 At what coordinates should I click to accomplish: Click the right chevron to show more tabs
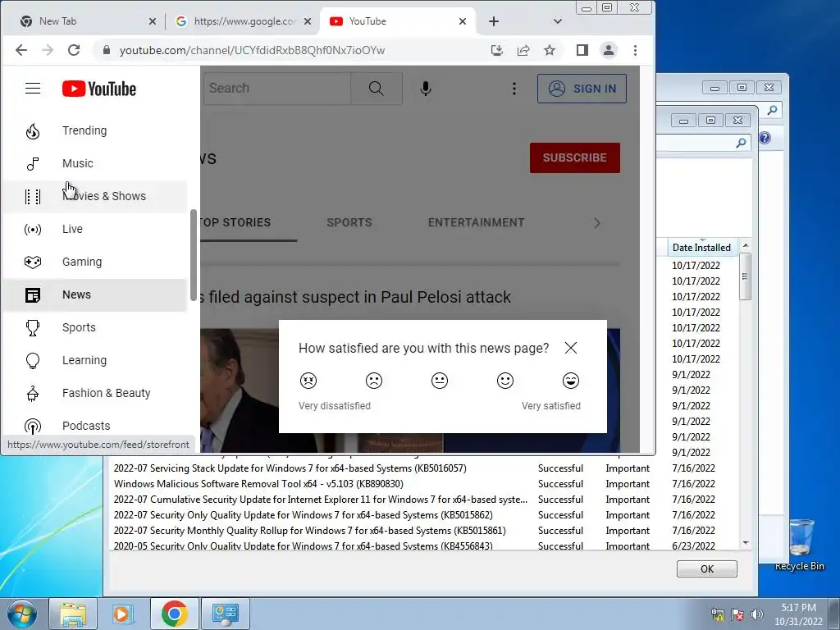coord(597,223)
